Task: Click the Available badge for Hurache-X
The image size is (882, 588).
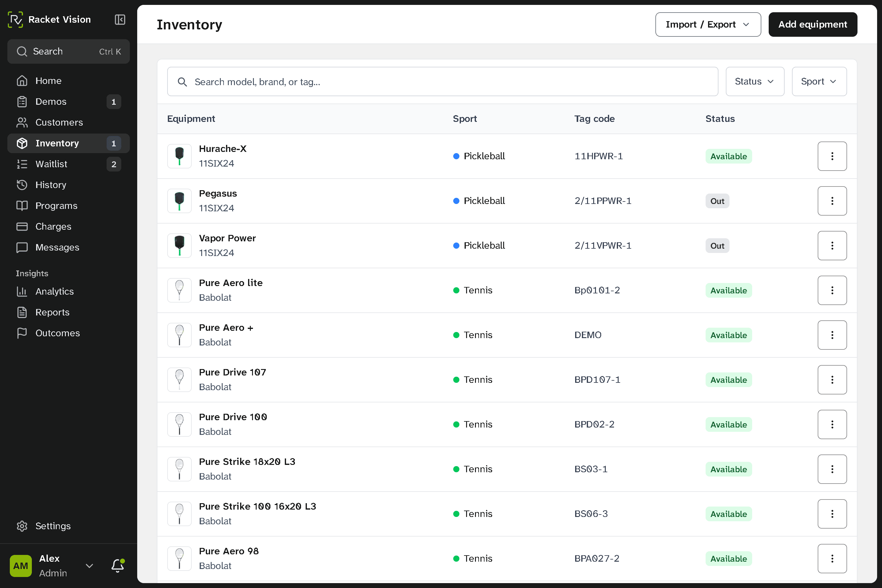Action: pyautogui.click(x=728, y=156)
